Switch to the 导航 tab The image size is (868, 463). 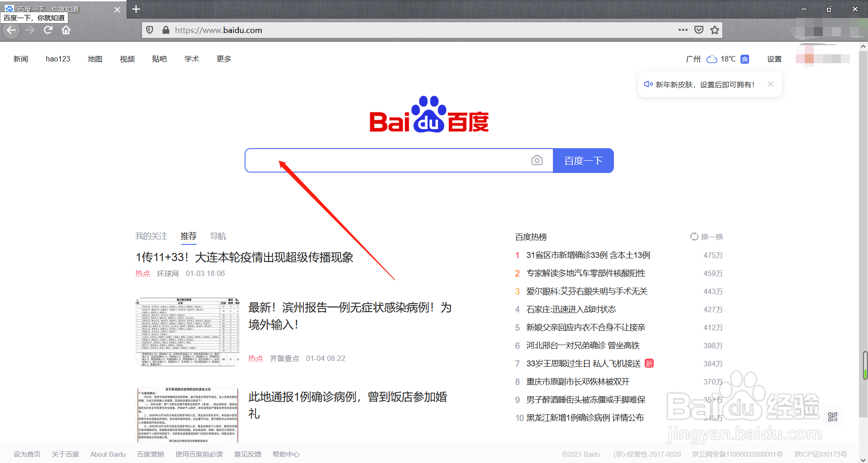218,236
